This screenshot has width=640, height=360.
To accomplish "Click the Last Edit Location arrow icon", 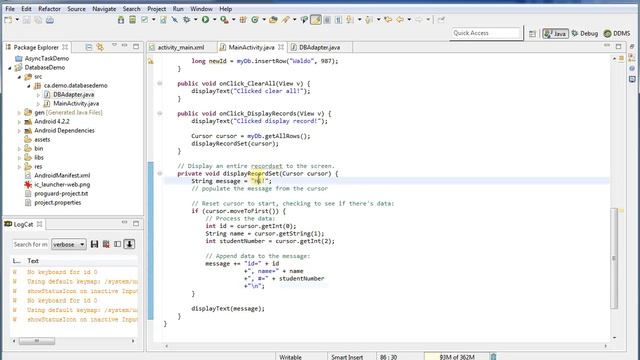I will 388,20.
